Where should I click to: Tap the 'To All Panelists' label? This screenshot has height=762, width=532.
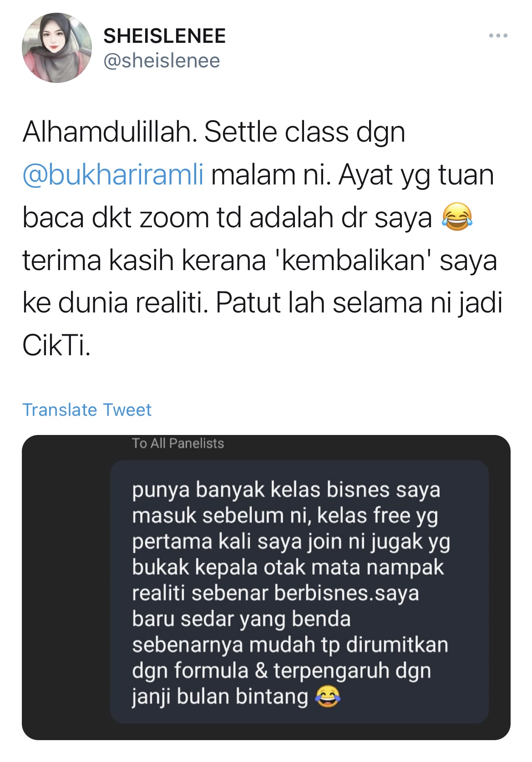click(178, 443)
